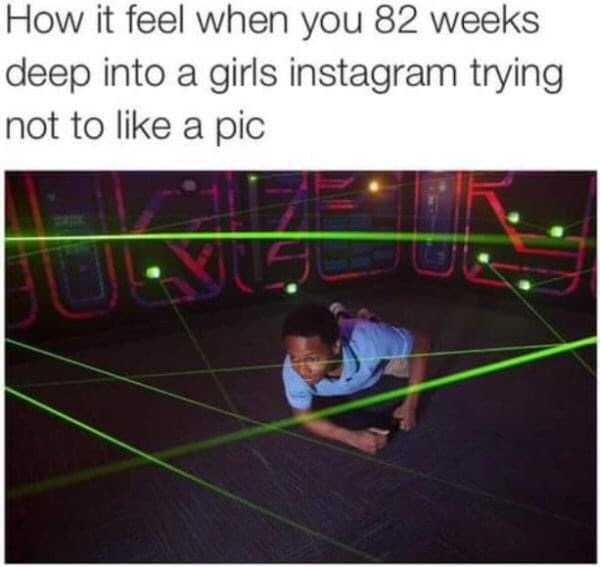Click the word "deep" in the caption
The width and height of the screenshot is (600, 567).
pyautogui.click(x=49, y=75)
